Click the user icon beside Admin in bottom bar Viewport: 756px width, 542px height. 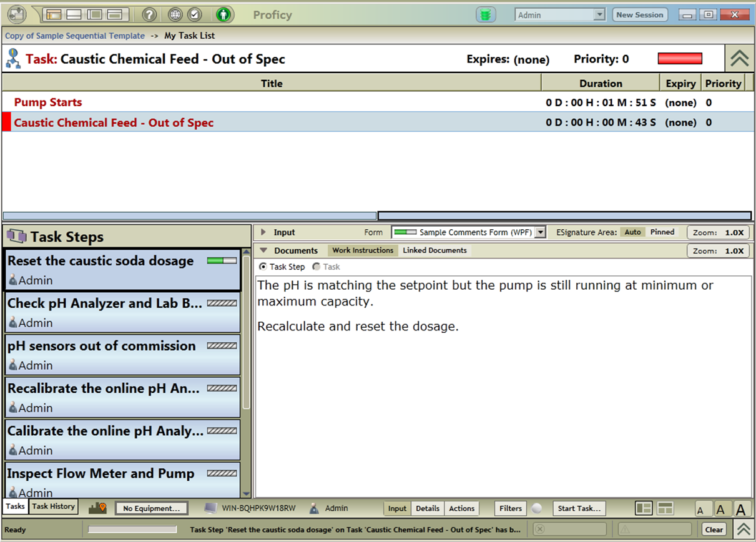coord(315,508)
